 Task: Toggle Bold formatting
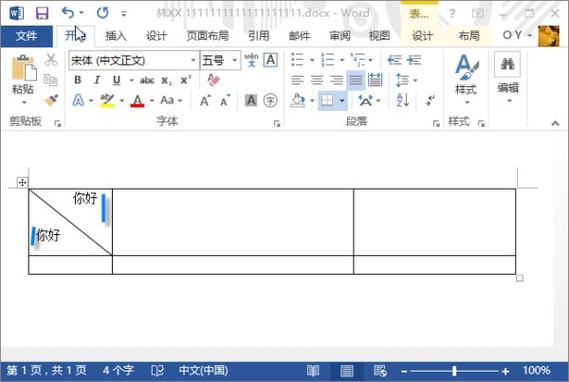pos(78,80)
